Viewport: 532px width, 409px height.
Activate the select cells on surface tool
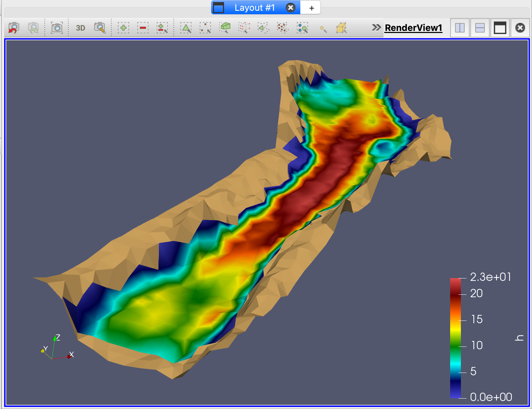(186, 28)
